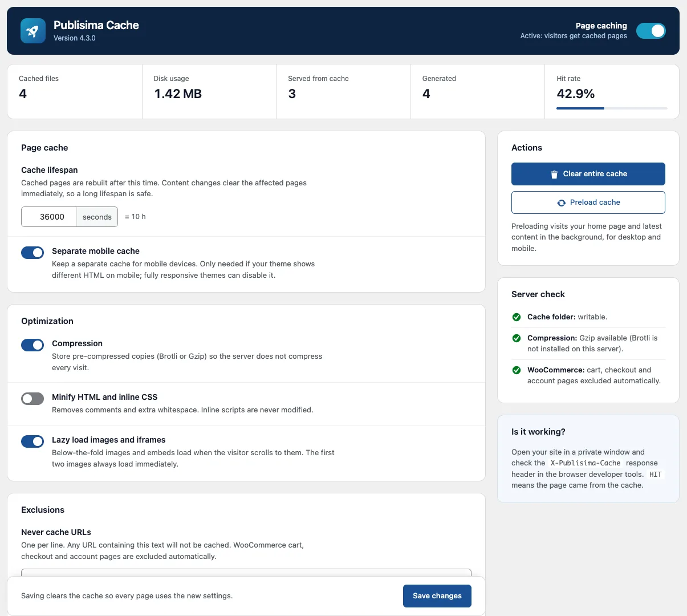
Task: Edit the cache lifespan value 36000
Action: tap(49, 217)
